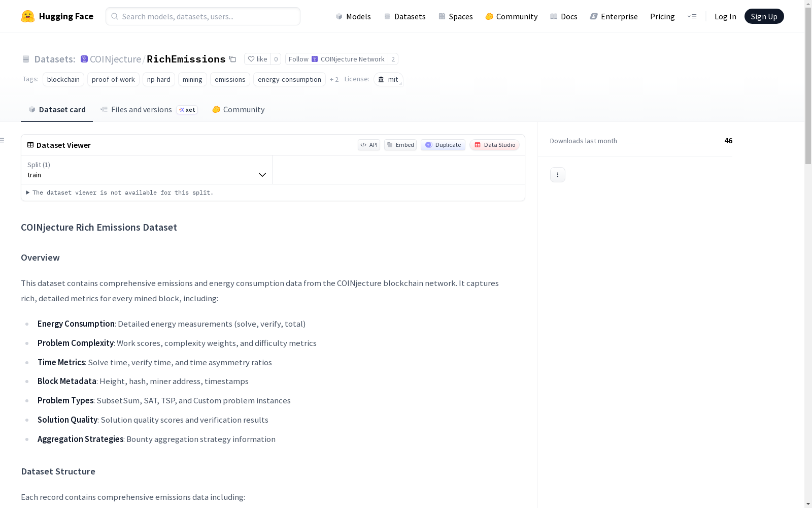Go to Pricing
The image size is (812, 508).
coord(662,16)
